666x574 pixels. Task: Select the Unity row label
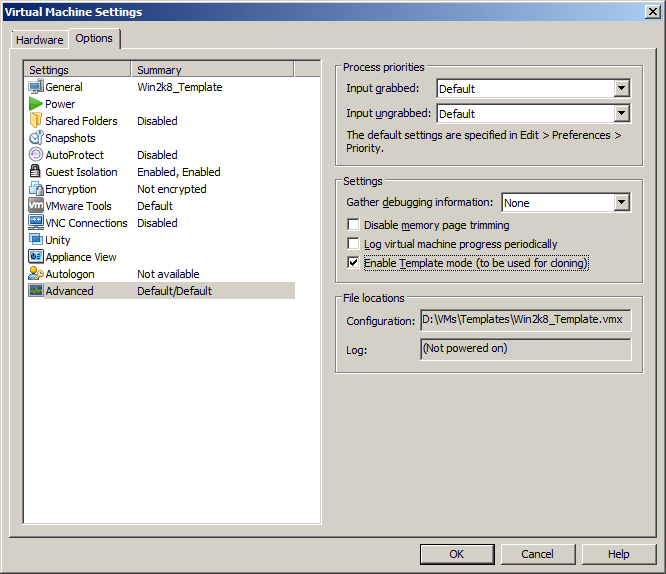pos(58,240)
